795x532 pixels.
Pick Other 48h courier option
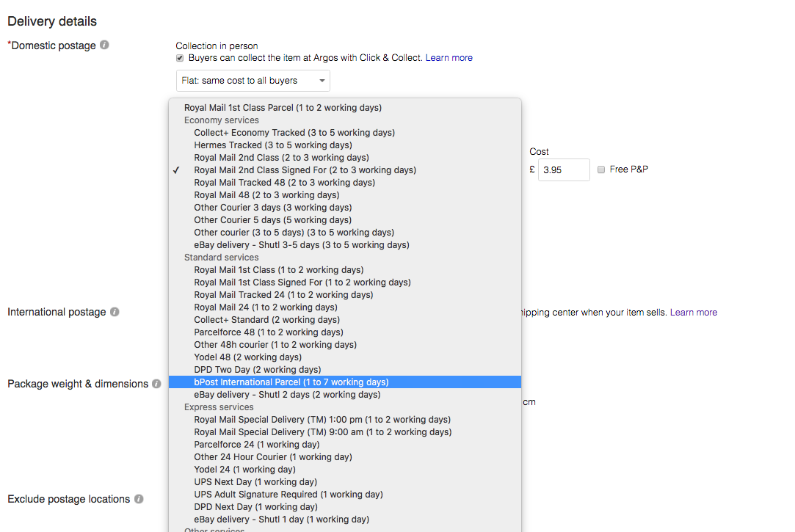345,345
